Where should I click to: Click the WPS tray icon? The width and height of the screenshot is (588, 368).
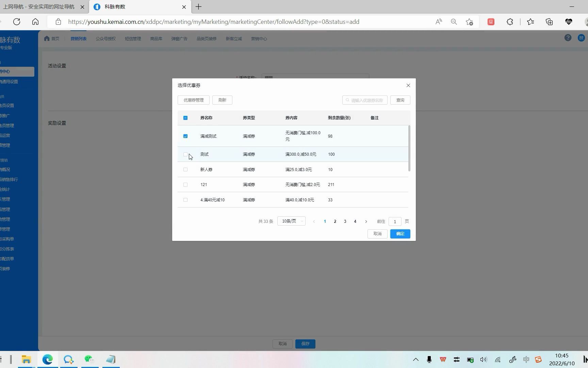[443, 359]
